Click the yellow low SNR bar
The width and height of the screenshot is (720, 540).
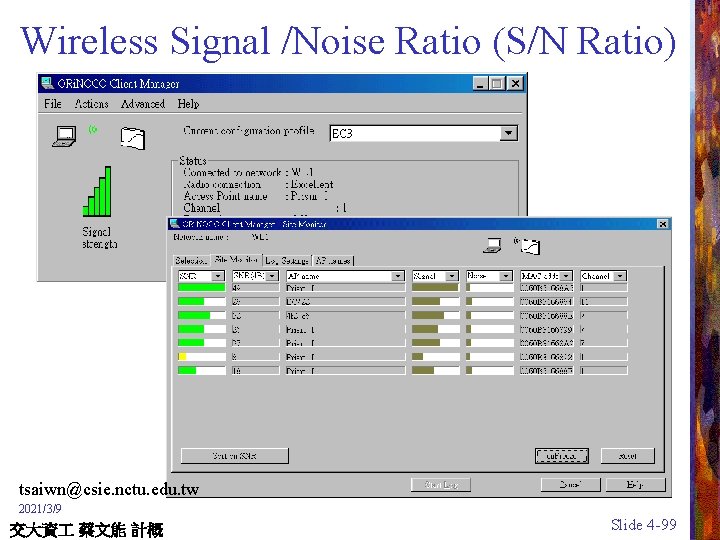coord(182,356)
